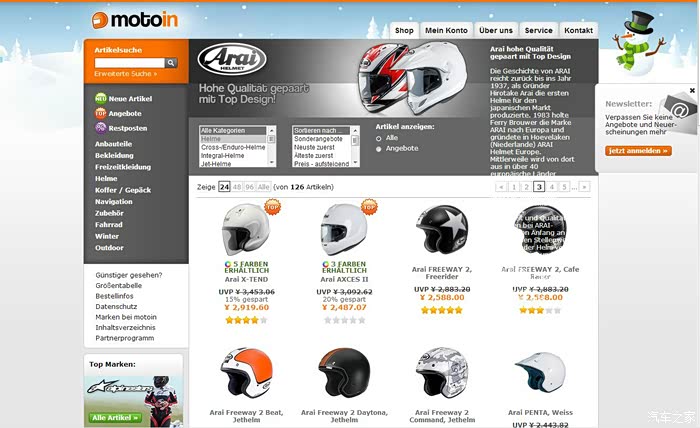Click the Artikelsuche text field

tap(129, 63)
